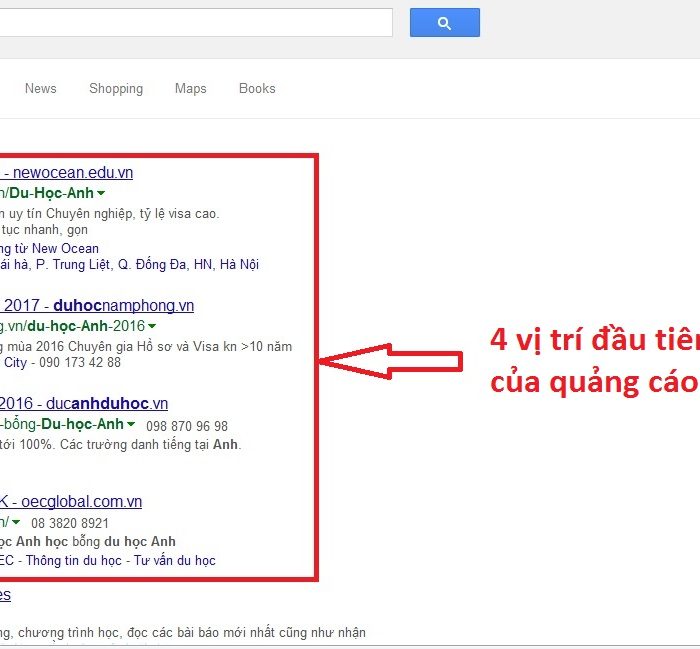Open the newocean.edu.vn ad title link
Screen dimensions: 700x649
pos(70,173)
